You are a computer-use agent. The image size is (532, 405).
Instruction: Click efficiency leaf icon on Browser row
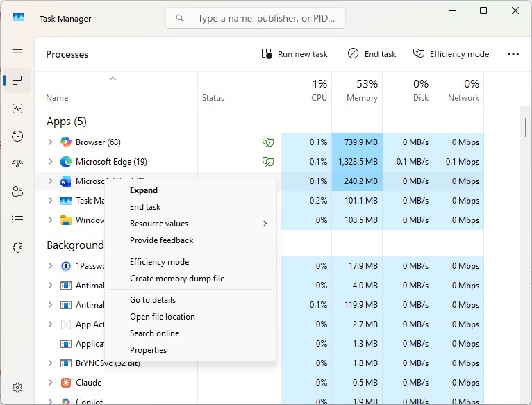268,142
